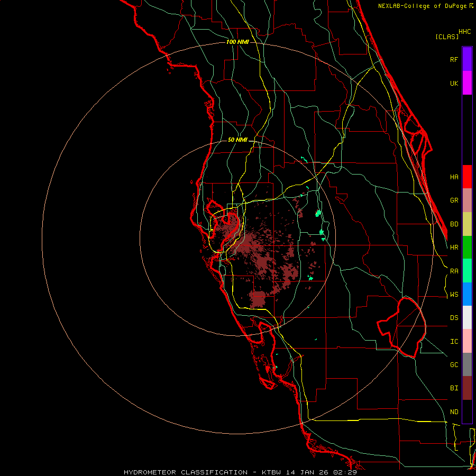The image size is (476, 476).
Task: Click the 'BI' legend label
Action: point(454,388)
